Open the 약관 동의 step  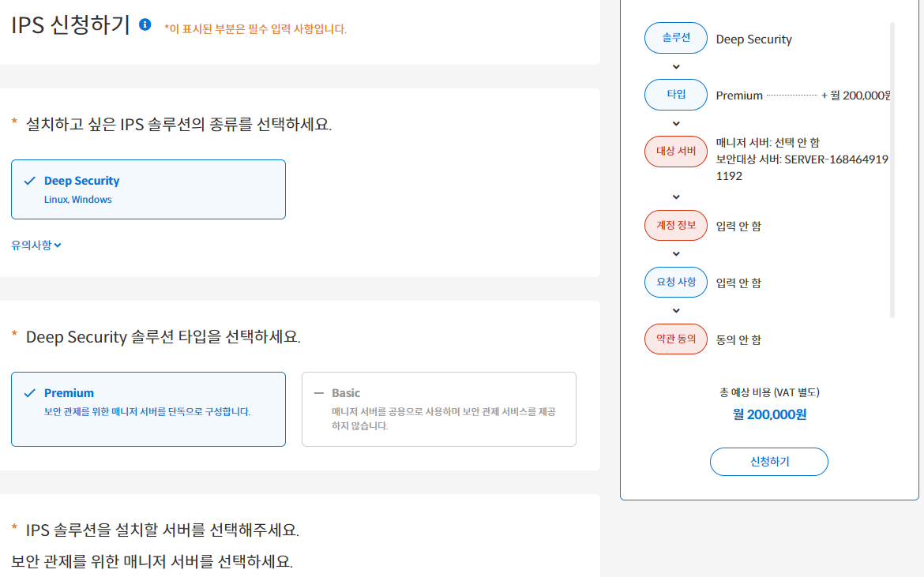click(x=676, y=339)
